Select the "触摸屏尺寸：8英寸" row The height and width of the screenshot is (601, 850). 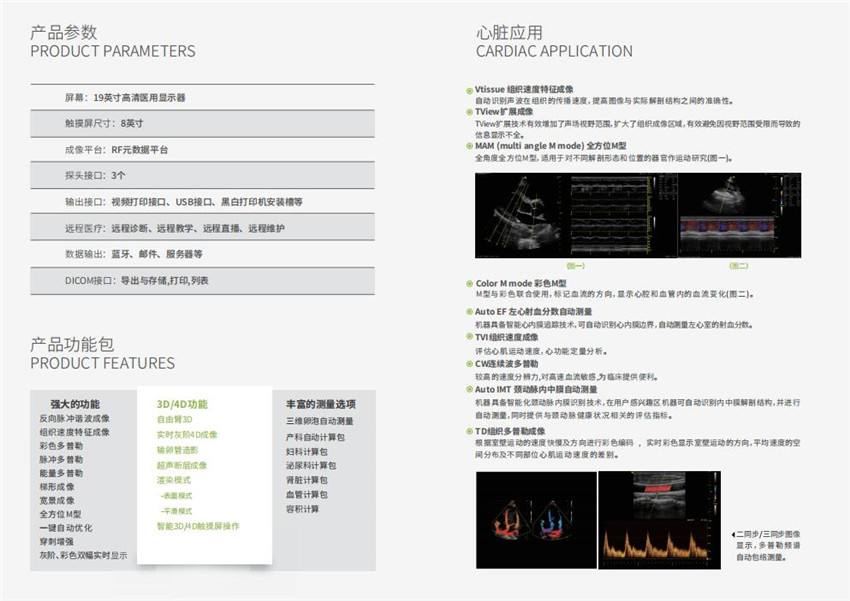(202, 124)
